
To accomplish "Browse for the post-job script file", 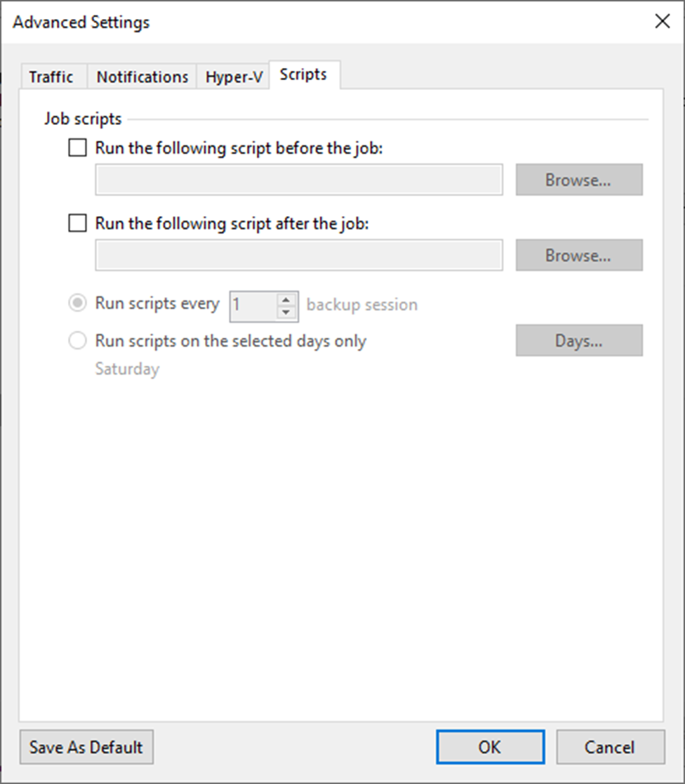I will click(579, 255).
